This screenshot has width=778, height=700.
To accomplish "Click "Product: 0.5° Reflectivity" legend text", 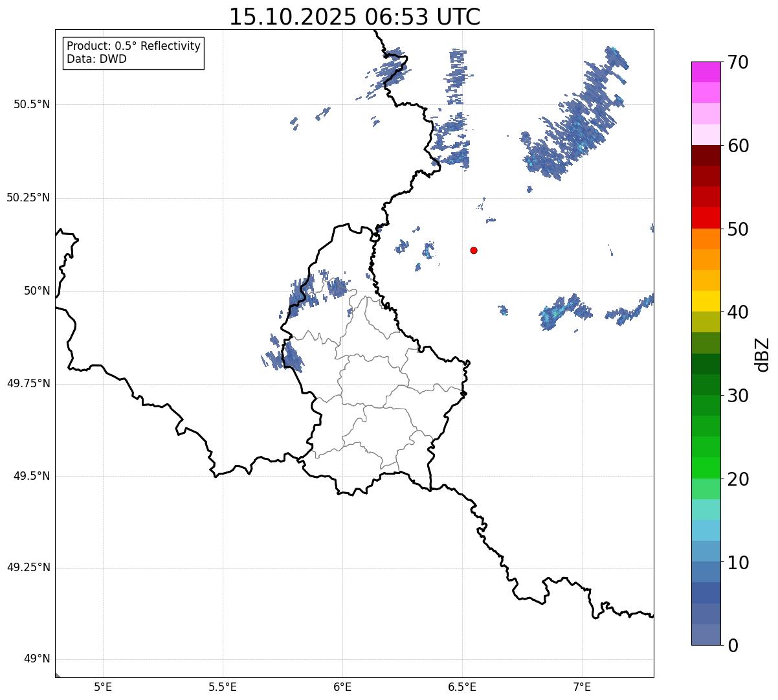I will [x=133, y=46].
